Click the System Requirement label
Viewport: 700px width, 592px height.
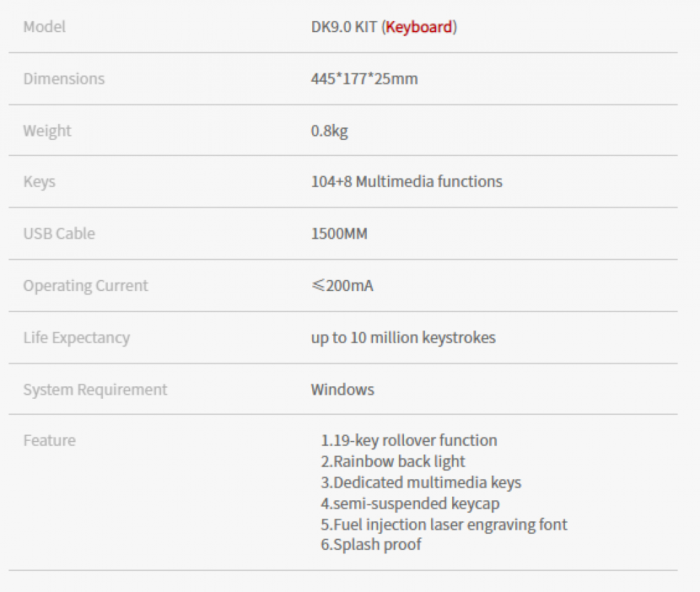click(x=95, y=389)
